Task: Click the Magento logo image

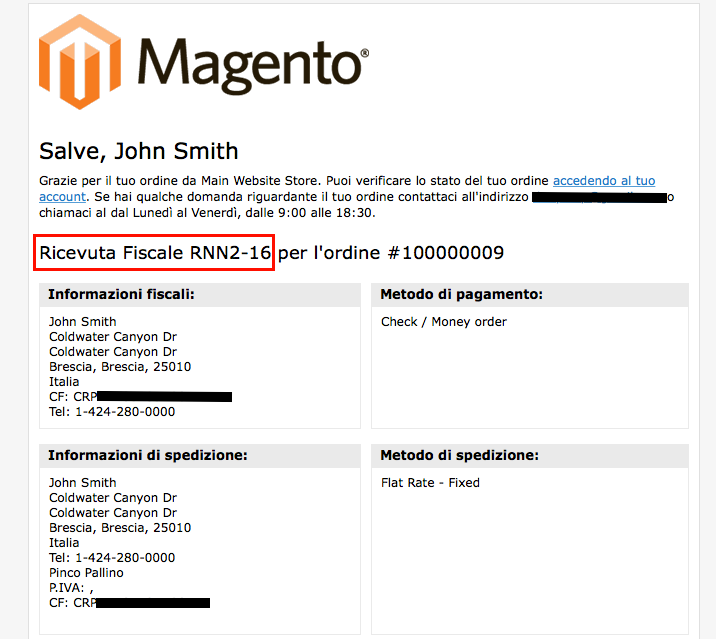Action: coord(204,62)
